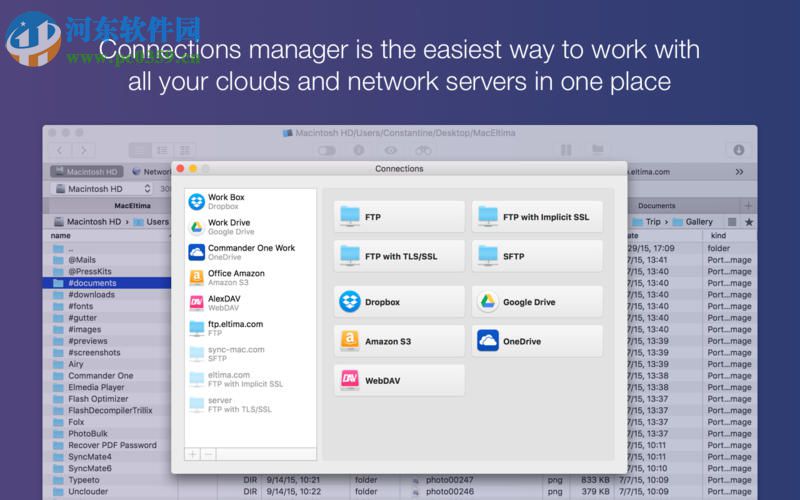Sort right panel by kind column
This screenshot has height=500, width=800.
click(x=718, y=236)
